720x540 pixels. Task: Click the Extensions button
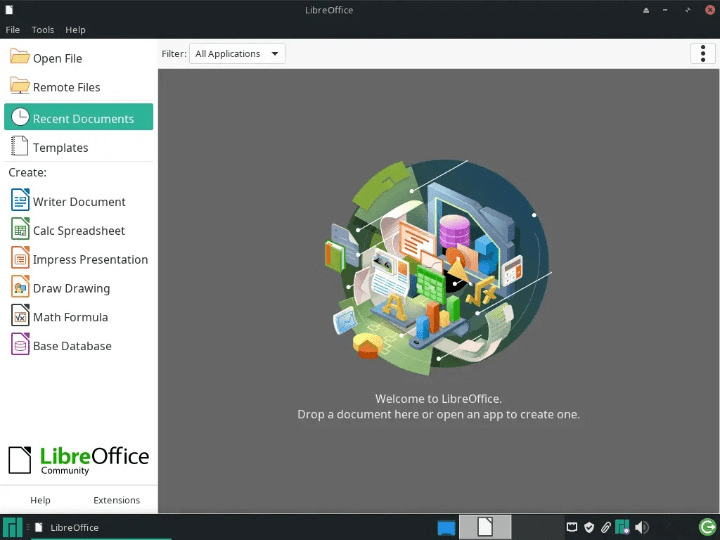pos(117,500)
